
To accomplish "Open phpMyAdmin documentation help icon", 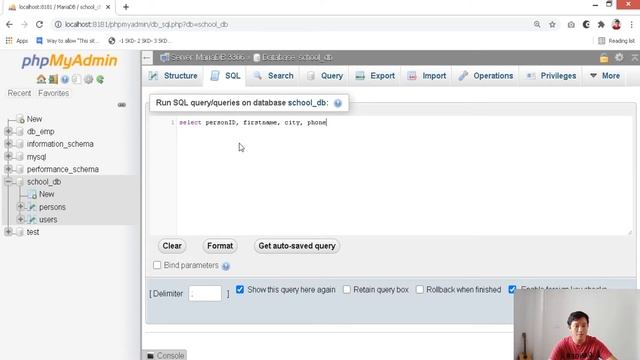I will click(x=65, y=79).
